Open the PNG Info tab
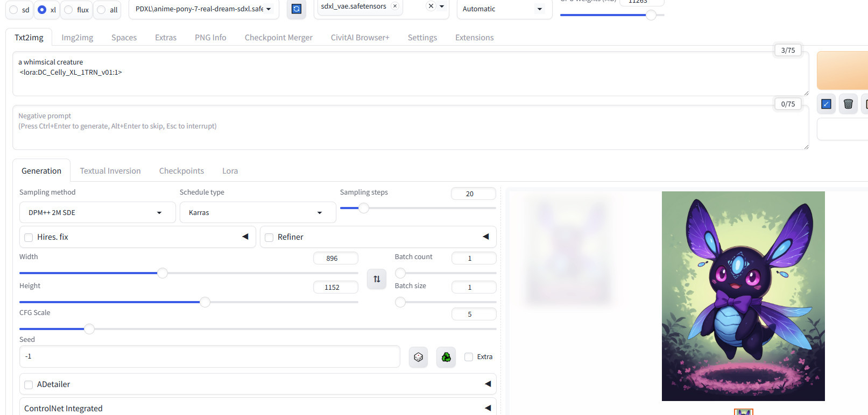Viewport: 868px width, 415px height. (x=210, y=38)
